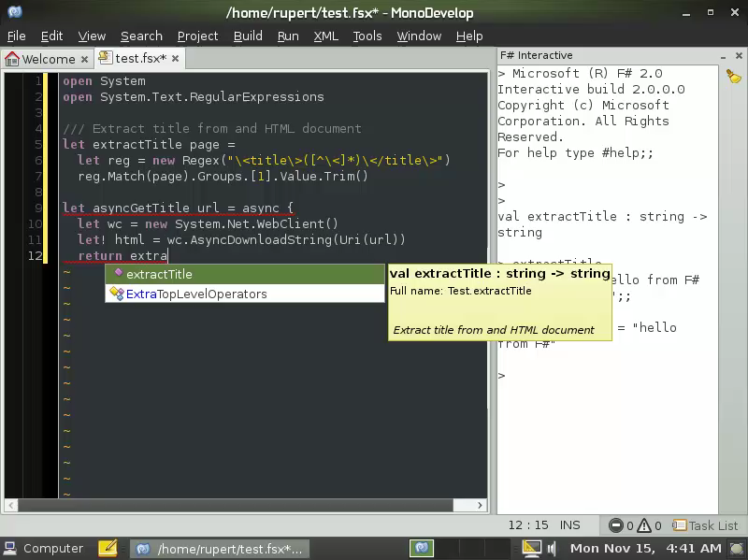This screenshot has width=748, height=560.
Task: Open the Task List pad
Action: click(x=705, y=525)
